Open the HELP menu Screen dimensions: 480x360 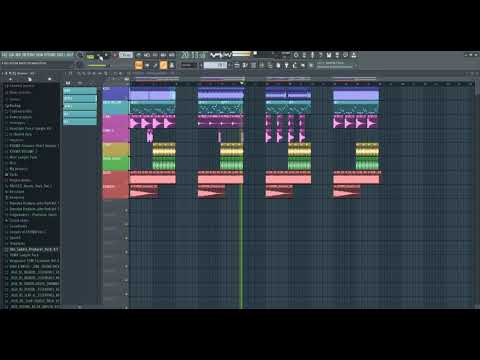pyautogui.click(x=70, y=55)
